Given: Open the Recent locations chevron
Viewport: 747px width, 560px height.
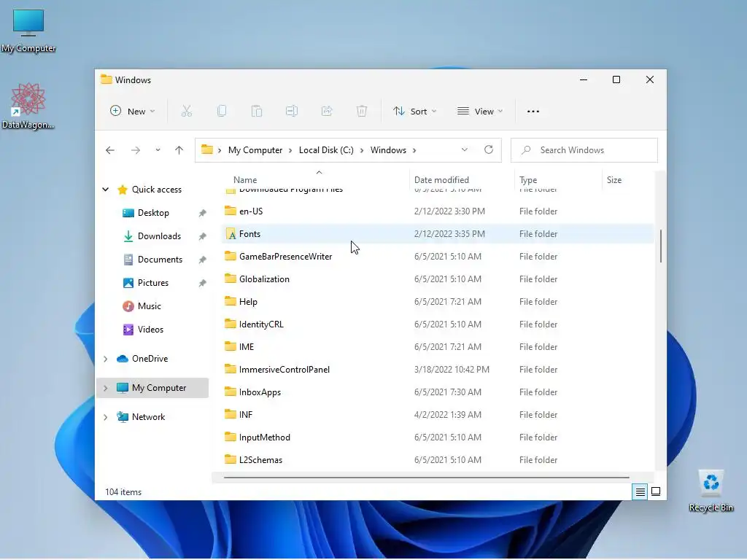Looking at the screenshot, I should 158,150.
